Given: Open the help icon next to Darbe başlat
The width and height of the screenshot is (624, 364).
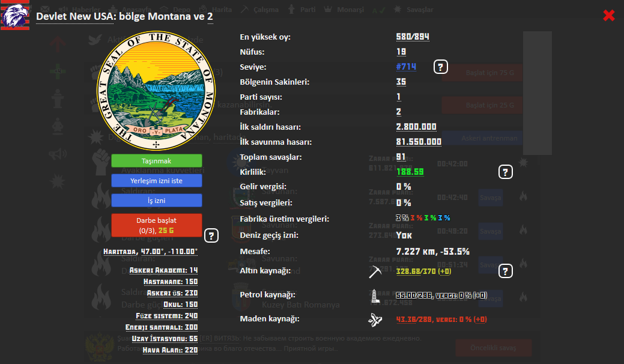Looking at the screenshot, I should pyautogui.click(x=211, y=235).
